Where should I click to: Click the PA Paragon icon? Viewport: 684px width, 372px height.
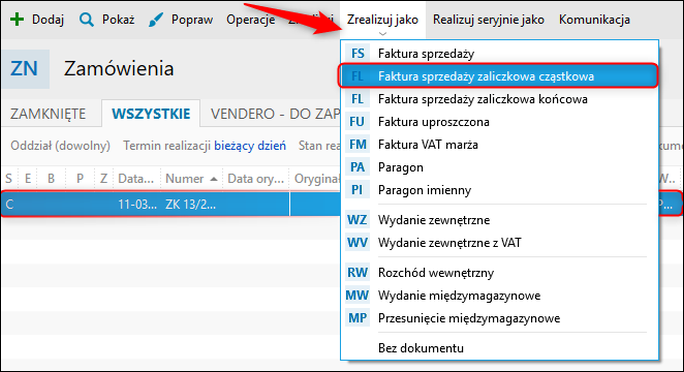point(358,167)
